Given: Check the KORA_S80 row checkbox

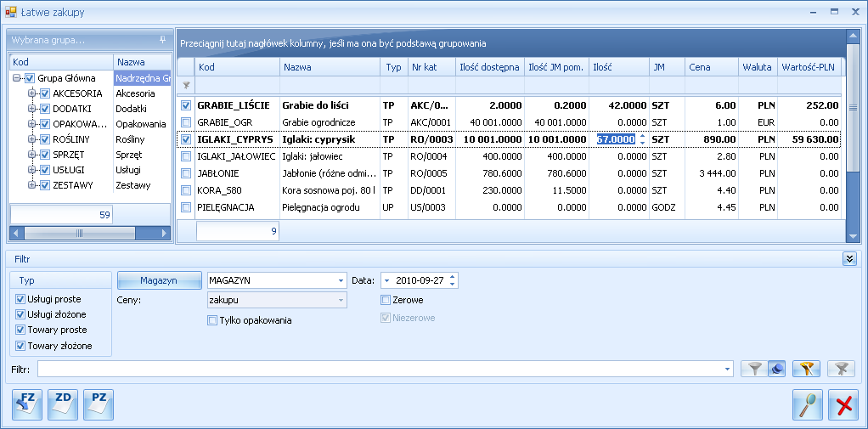Looking at the screenshot, I should coord(186,190).
